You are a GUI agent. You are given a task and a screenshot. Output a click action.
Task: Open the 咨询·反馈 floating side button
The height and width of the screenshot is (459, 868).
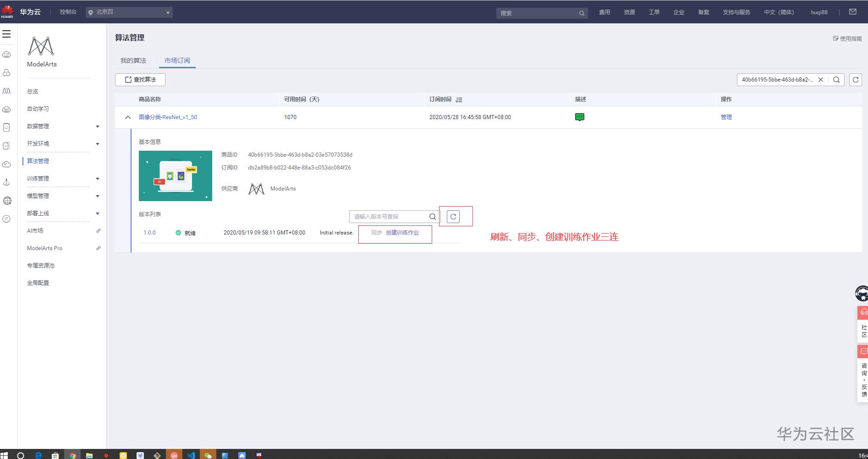click(x=863, y=373)
